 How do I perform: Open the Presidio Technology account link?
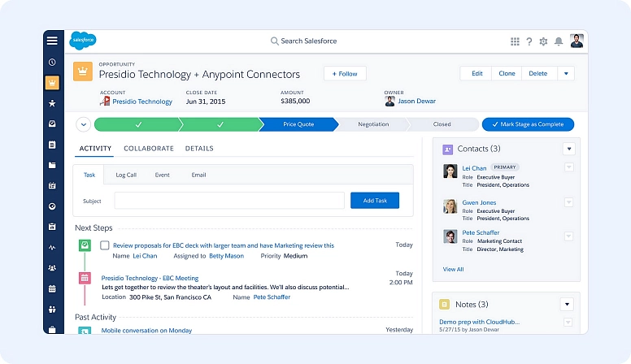click(x=142, y=102)
